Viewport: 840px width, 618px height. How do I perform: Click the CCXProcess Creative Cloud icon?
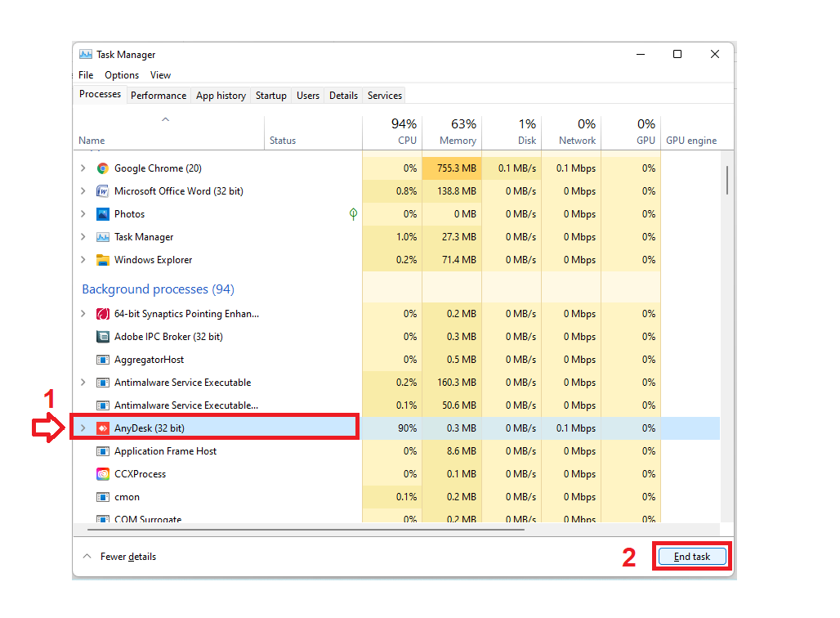point(102,474)
